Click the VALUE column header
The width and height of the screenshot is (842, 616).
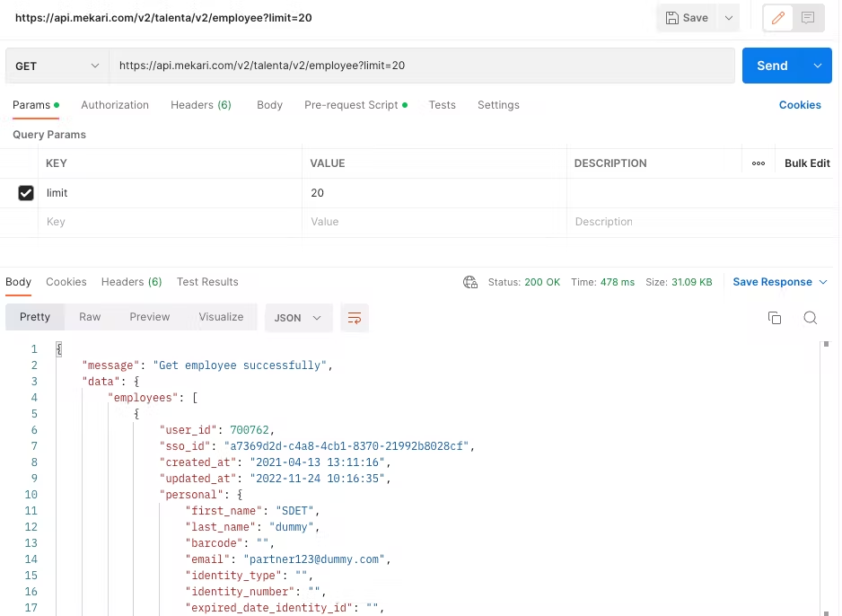[x=328, y=163]
